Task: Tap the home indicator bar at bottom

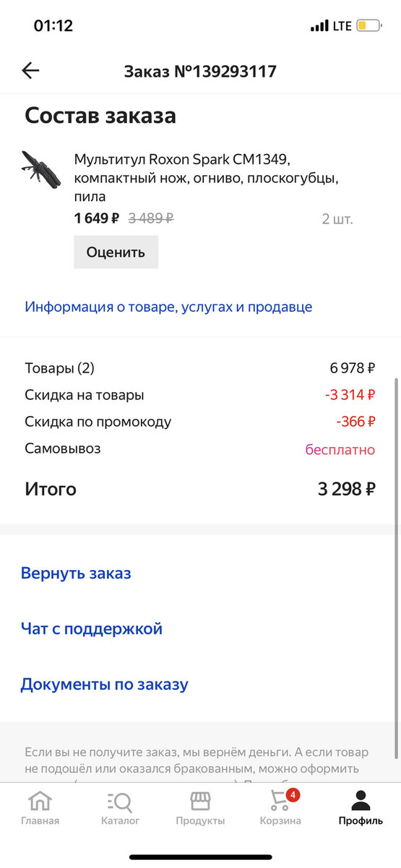Action: (x=200, y=857)
